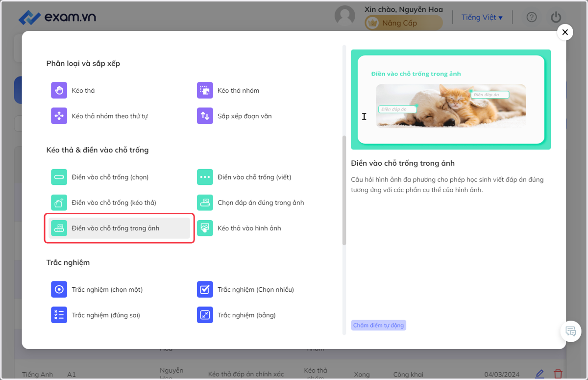Click the edit pencil icon in table row
Image resolution: width=588 pixels, height=380 pixels.
[x=539, y=374]
